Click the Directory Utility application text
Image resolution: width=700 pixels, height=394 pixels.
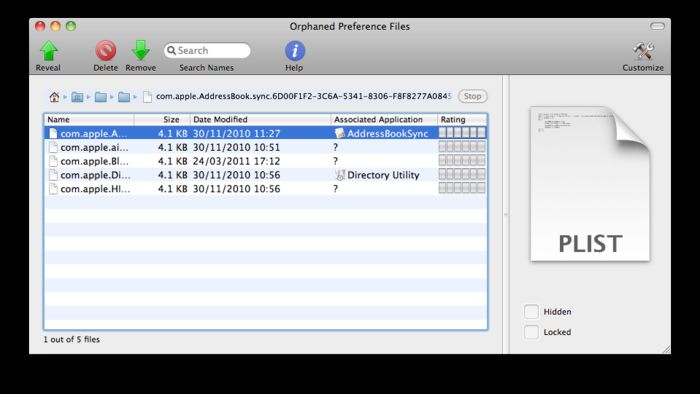tap(383, 175)
